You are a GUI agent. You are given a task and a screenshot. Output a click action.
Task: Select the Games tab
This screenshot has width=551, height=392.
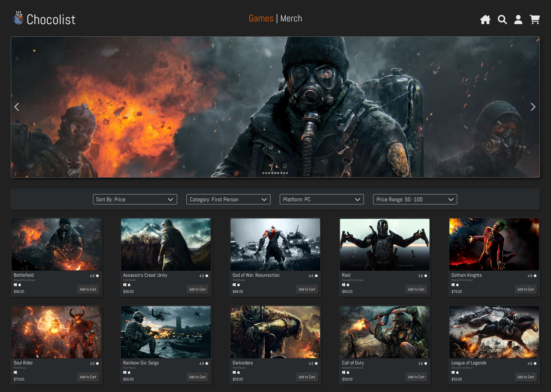click(x=261, y=18)
